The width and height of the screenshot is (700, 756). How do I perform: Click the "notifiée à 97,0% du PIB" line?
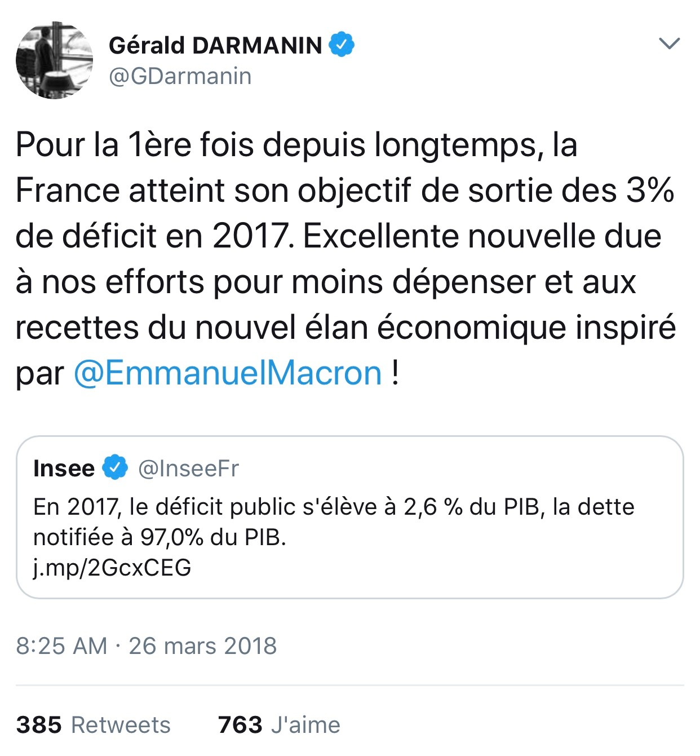coord(160,537)
